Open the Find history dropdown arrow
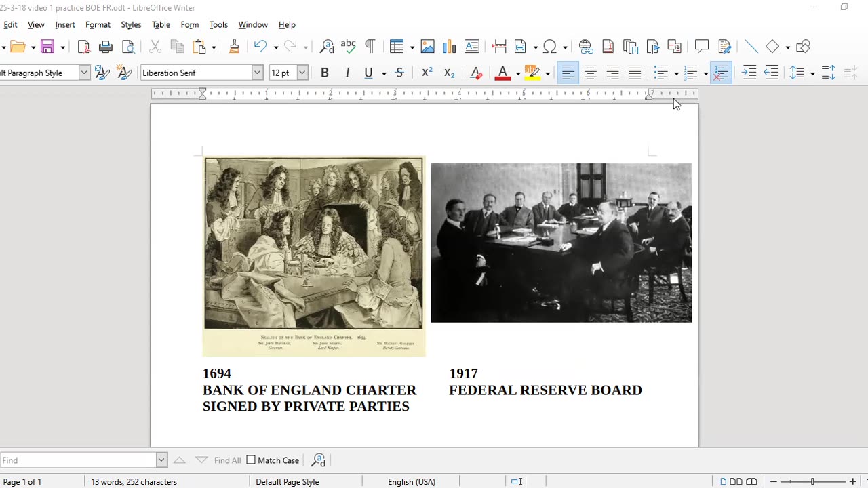The image size is (868, 488). coord(161,460)
